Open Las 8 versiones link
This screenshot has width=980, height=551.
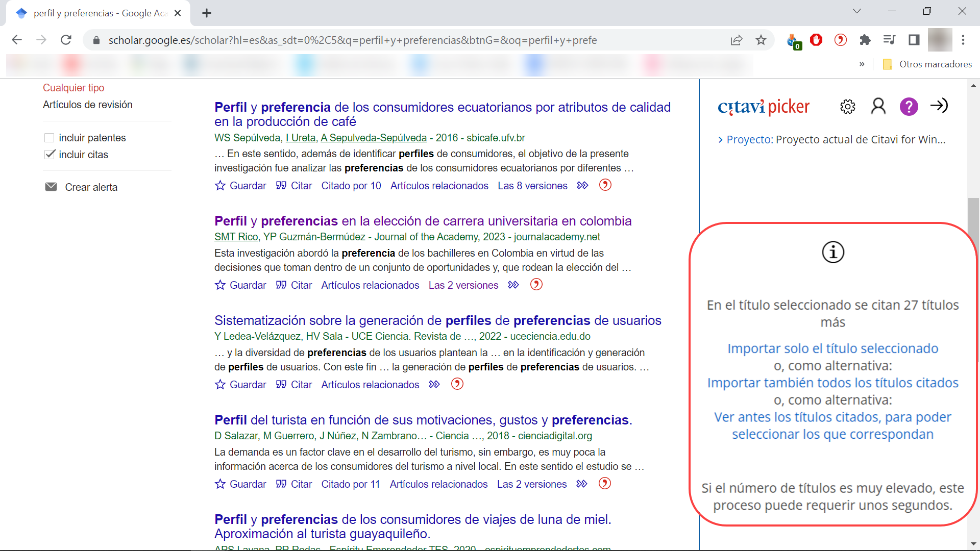532,186
